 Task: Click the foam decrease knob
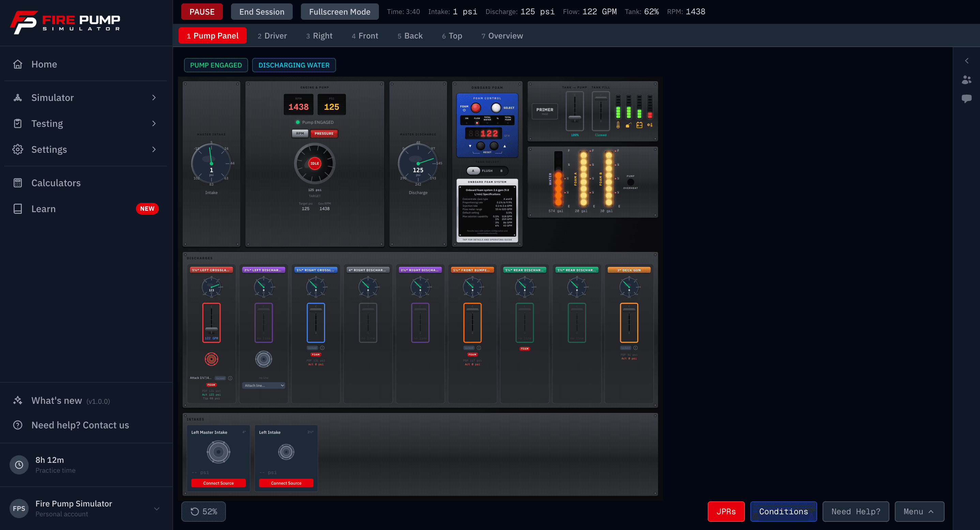click(480, 146)
